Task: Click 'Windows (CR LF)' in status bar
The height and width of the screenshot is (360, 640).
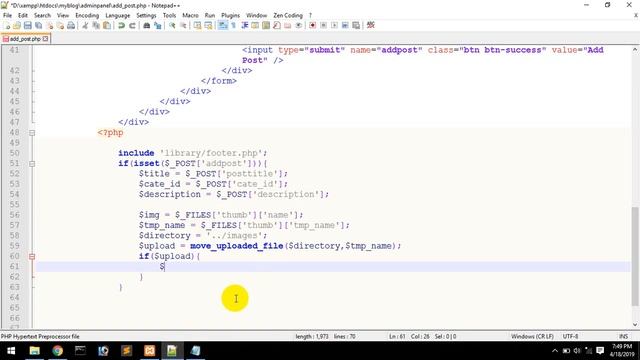Action: pos(532,336)
